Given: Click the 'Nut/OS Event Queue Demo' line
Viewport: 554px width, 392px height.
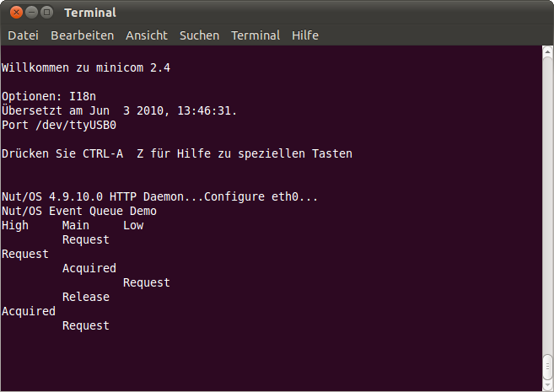Looking at the screenshot, I should pyautogui.click(x=79, y=211).
